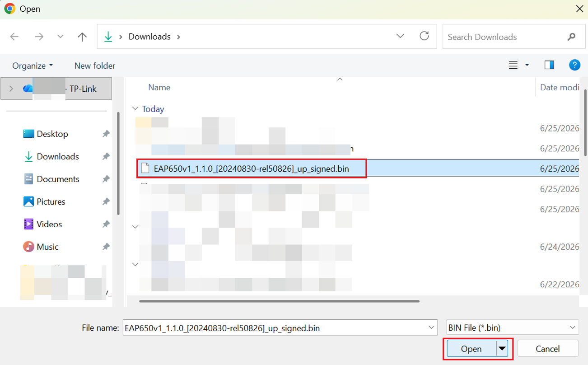The image size is (588, 365).
Task: Open the Organize menu
Action: coord(33,66)
